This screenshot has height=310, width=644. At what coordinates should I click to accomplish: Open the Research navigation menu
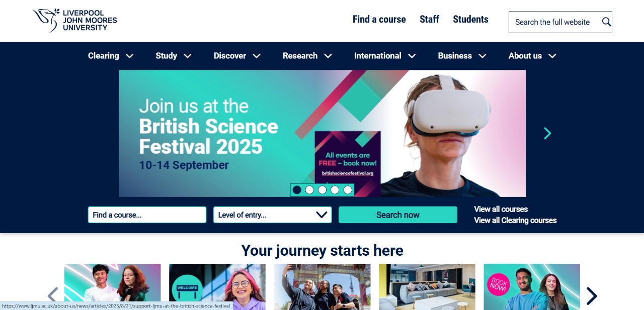[307, 56]
